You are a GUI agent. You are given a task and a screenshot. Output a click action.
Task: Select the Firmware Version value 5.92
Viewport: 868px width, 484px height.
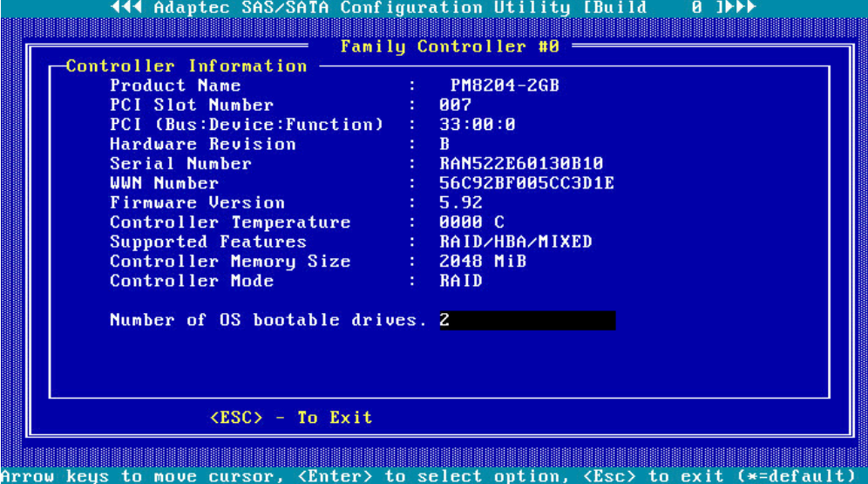[461, 202]
